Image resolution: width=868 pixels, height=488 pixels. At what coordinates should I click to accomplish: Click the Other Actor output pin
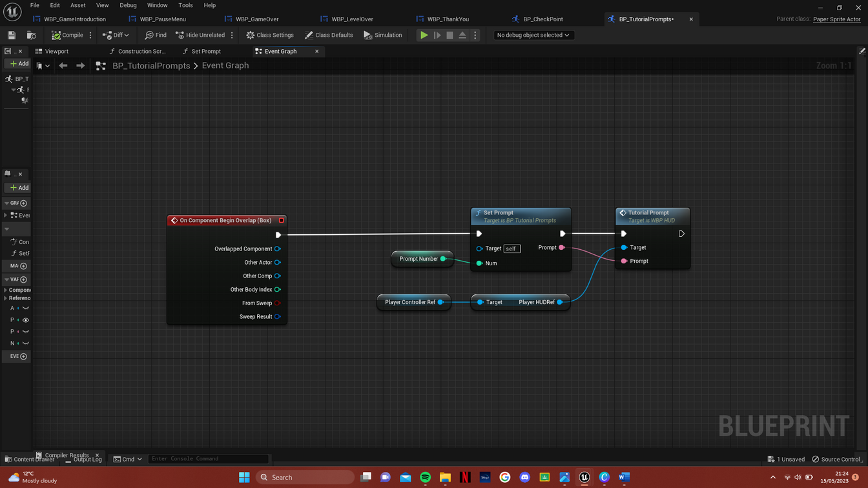tap(277, 262)
